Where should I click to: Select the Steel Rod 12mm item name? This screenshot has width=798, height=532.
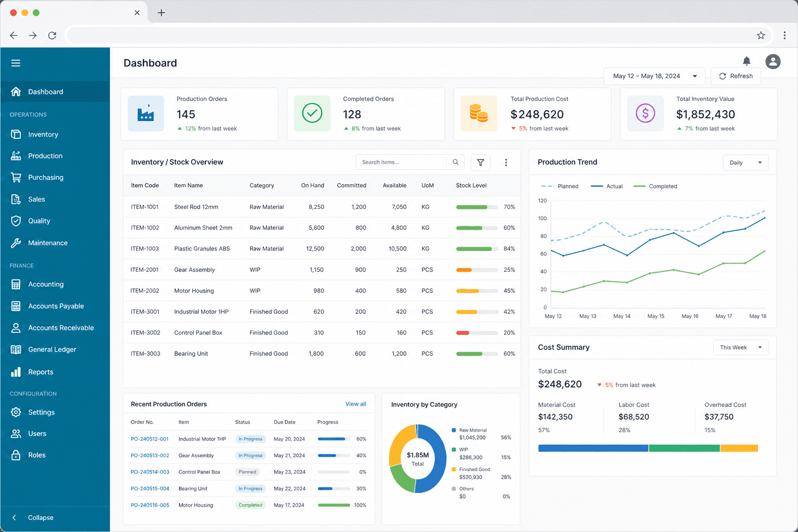196,207
